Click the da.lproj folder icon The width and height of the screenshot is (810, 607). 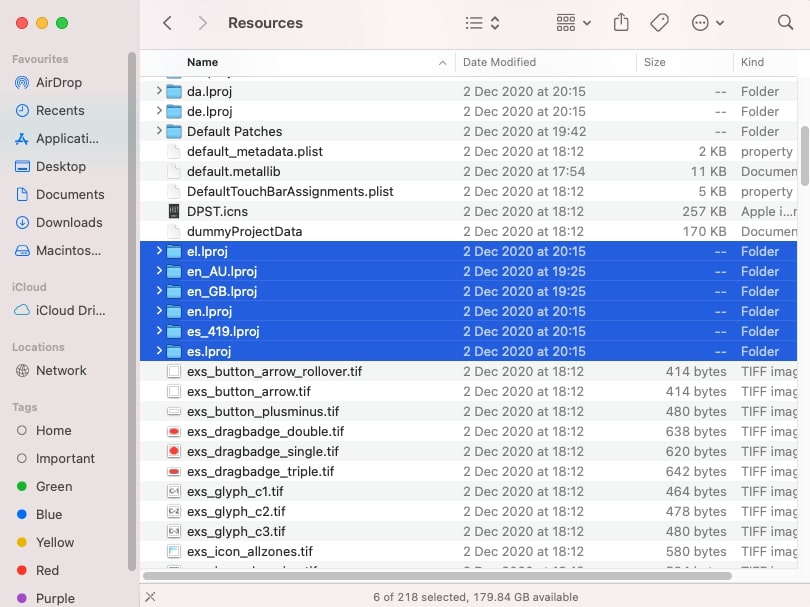(x=174, y=91)
